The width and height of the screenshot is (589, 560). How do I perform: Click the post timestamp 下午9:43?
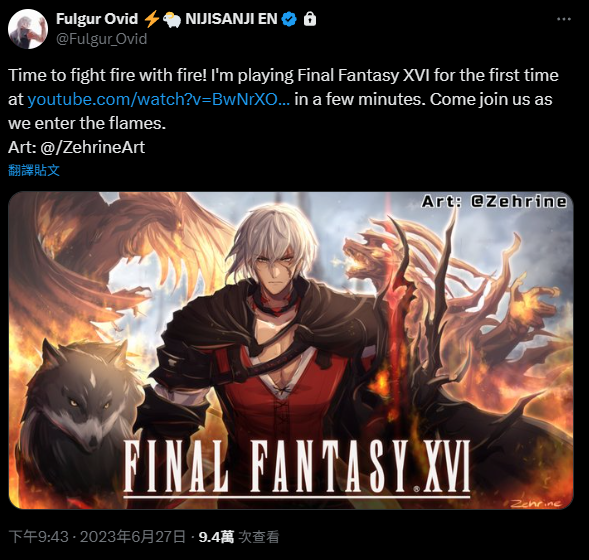(39, 537)
